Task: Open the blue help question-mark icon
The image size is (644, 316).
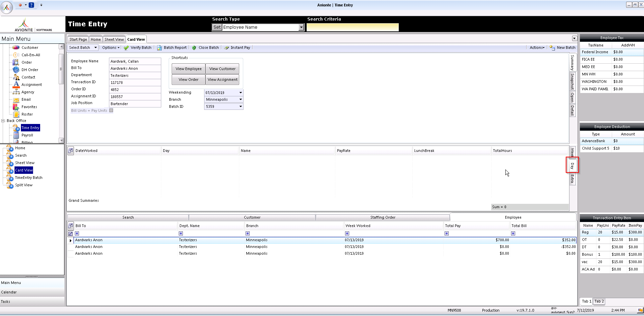Action: tap(31, 5)
